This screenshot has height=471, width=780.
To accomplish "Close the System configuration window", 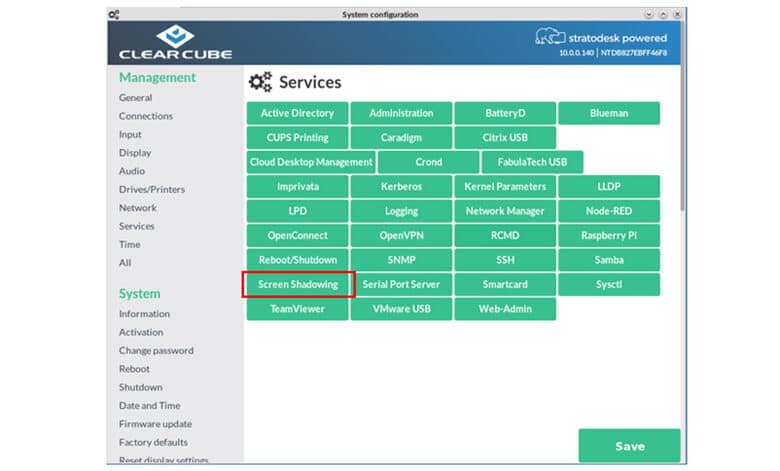I will (677, 14).
